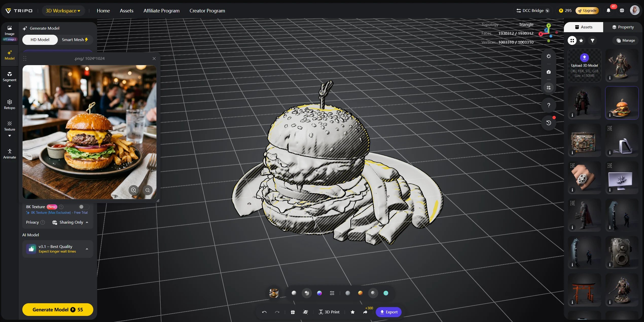644x322 pixels.
Task: Open lighting settings sun icon
Action: (549, 56)
